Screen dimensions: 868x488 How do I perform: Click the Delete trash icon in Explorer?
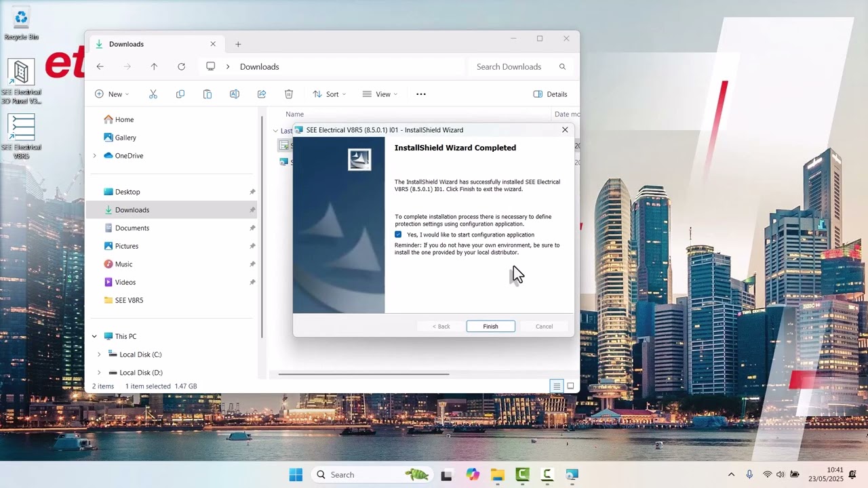click(x=289, y=94)
